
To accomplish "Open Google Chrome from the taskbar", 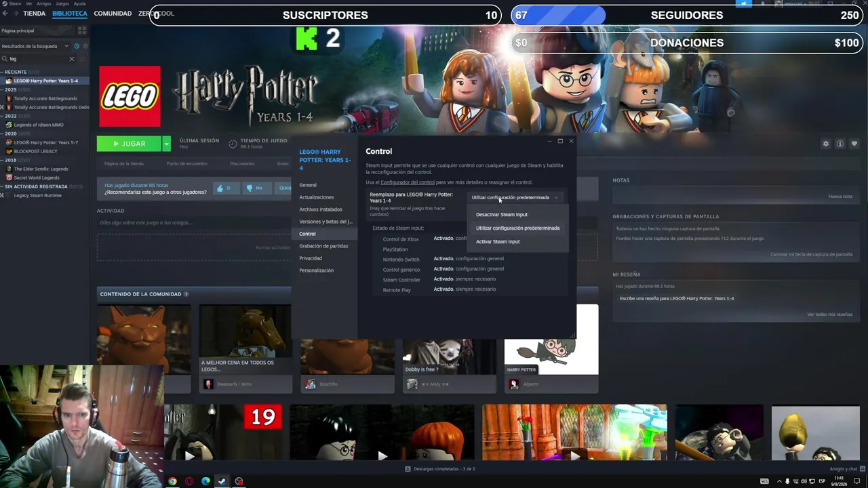I will [173, 481].
